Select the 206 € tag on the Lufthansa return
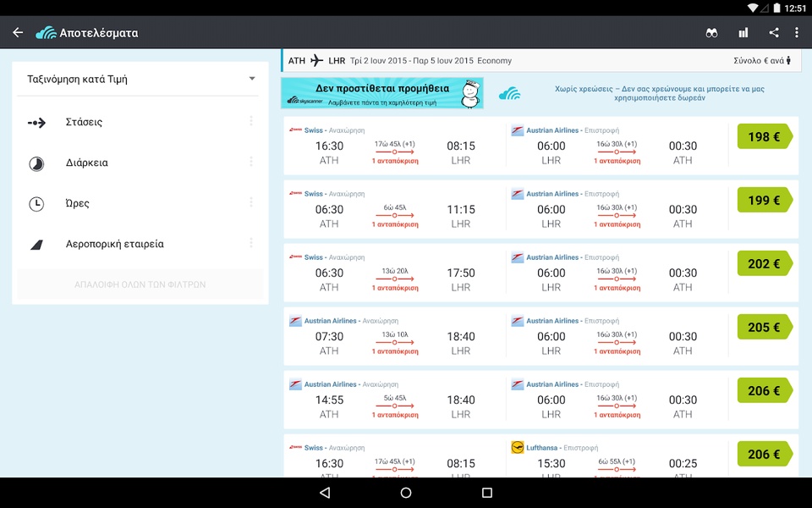 tap(765, 454)
